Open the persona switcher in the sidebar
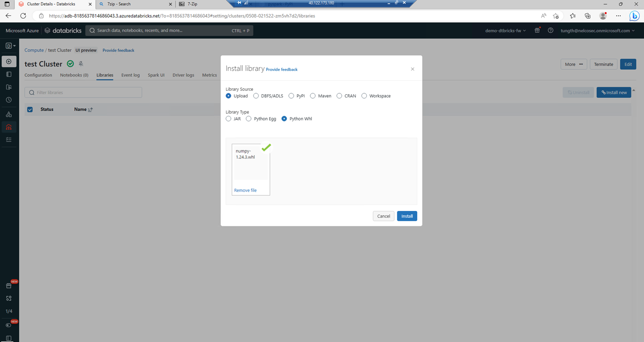This screenshot has height=342, width=644. pos(10,46)
